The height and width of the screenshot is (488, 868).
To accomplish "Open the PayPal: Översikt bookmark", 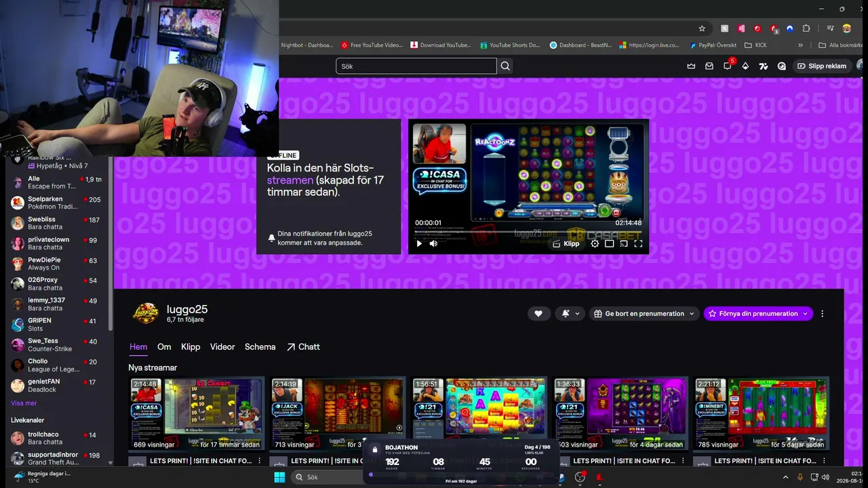I will (713, 45).
